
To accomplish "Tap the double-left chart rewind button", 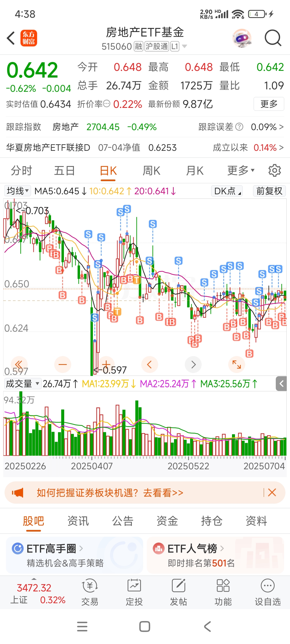I will click(19, 364).
